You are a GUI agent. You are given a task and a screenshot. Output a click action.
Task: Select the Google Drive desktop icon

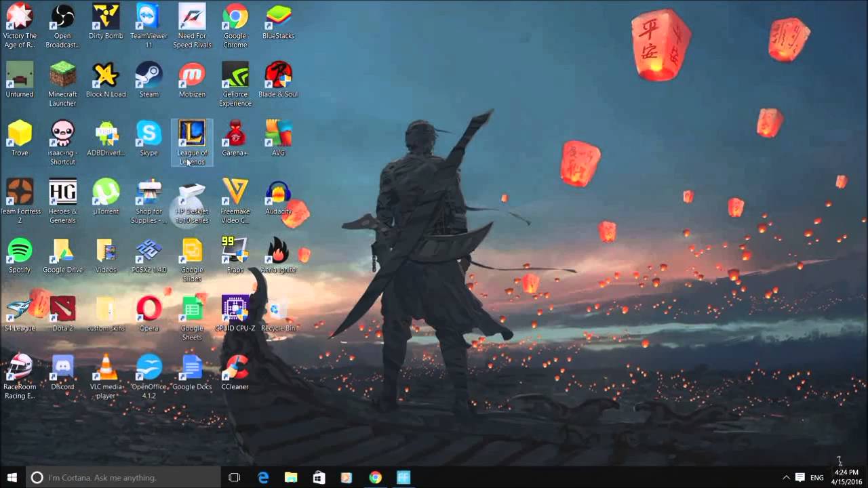pos(62,256)
